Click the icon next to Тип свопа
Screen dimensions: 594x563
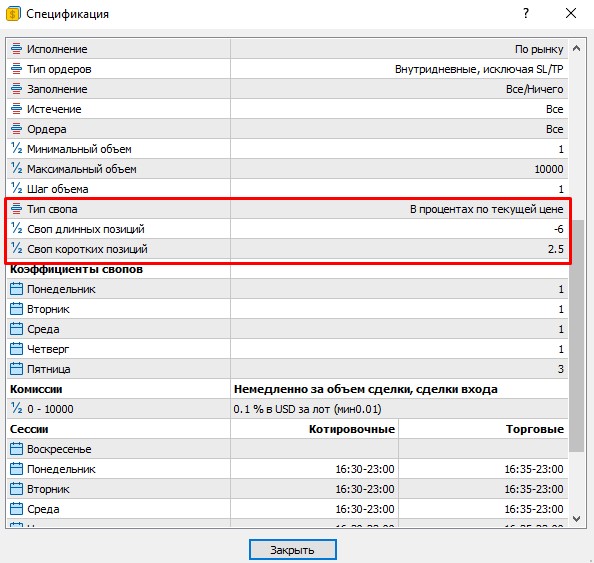tap(16, 208)
